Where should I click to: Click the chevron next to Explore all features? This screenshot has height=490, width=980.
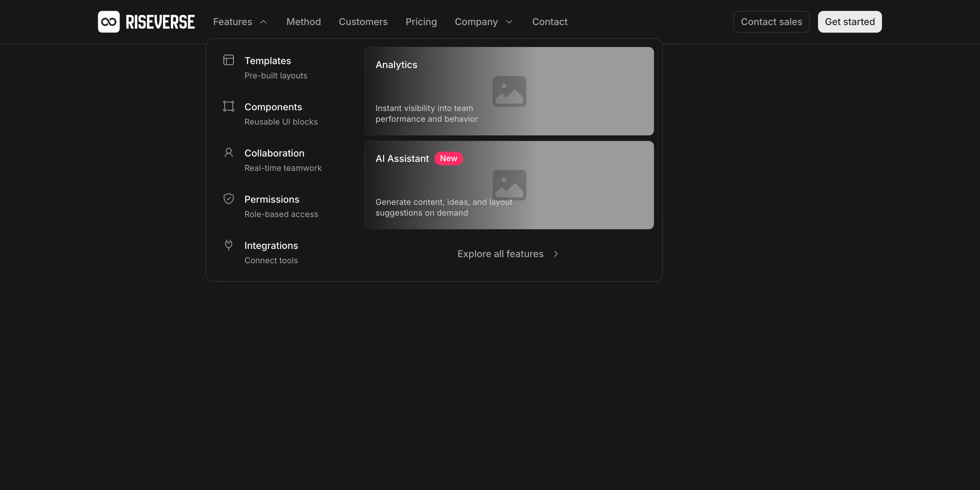[x=556, y=254]
